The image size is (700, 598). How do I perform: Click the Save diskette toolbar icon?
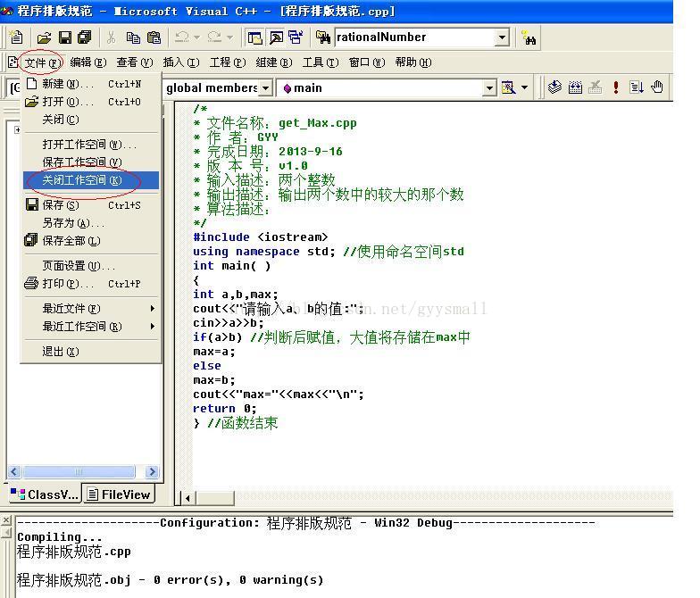64,37
